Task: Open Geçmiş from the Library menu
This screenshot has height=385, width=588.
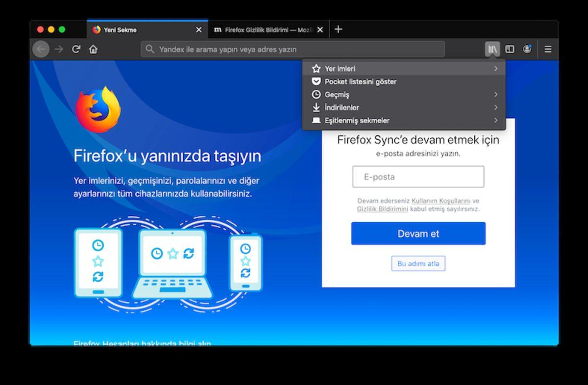Action: (x=337, y=94)
